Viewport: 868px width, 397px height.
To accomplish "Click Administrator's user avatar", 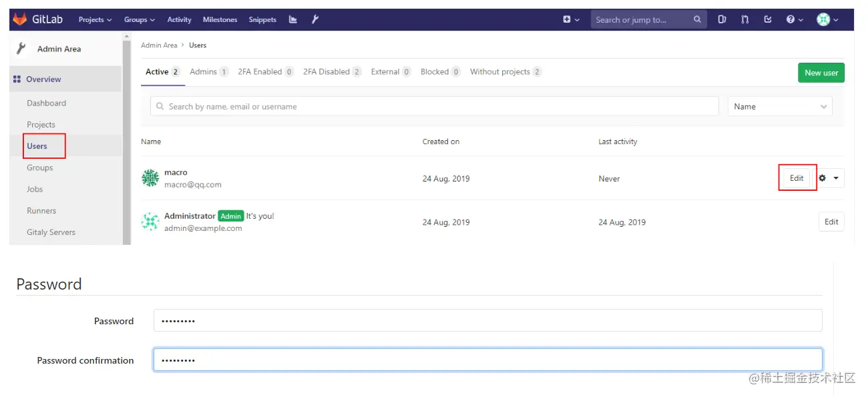I will point(150,222).
